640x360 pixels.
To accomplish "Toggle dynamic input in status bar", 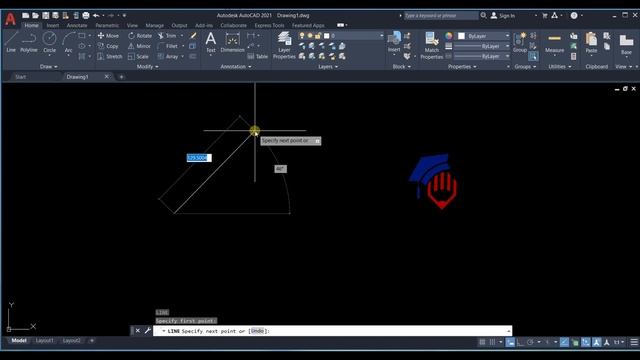I will tap(510, 342).
